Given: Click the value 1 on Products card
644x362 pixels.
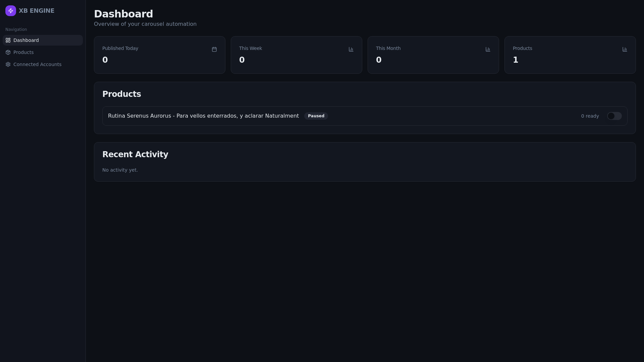Looking at the screenshot, I should pyautogui.click(x=516, y=60).
